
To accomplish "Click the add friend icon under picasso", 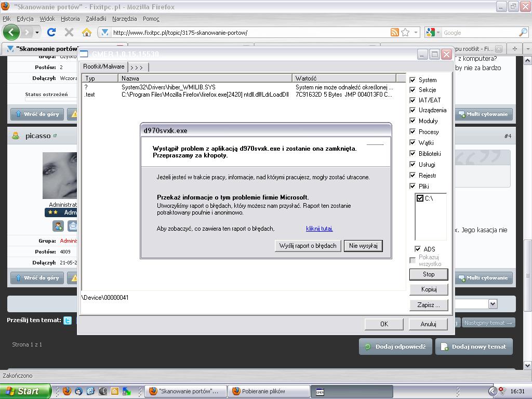I will coord(58,226).
